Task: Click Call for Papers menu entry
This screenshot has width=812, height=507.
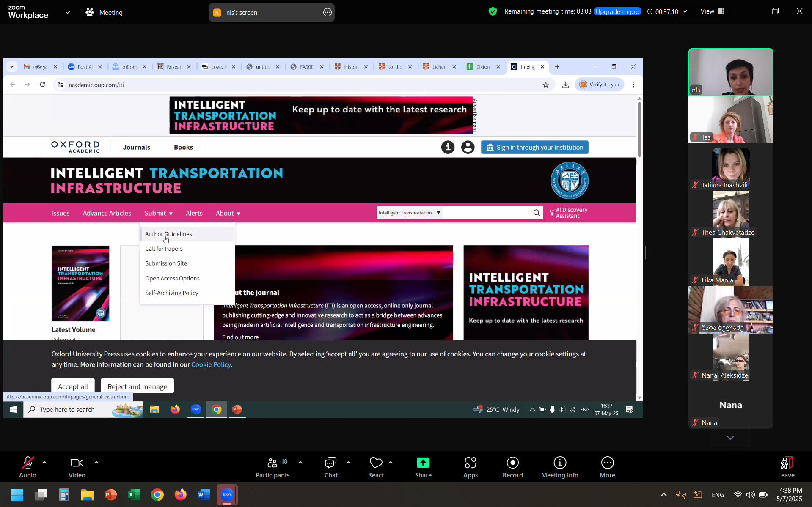Action: point(164,249)
